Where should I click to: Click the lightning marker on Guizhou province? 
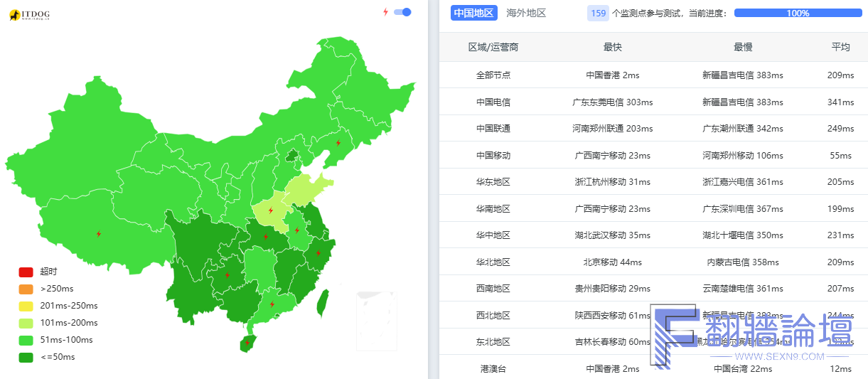click(x=227, y=274)
